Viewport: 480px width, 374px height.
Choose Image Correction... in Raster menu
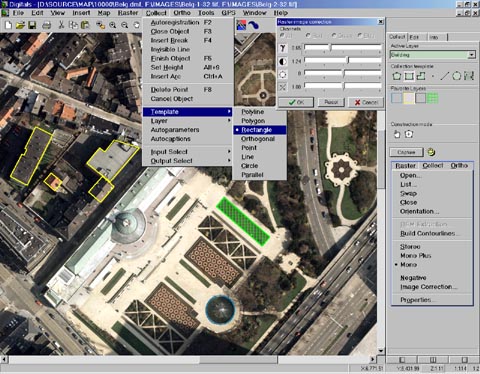pyautogui.click(x=429, y=287)
